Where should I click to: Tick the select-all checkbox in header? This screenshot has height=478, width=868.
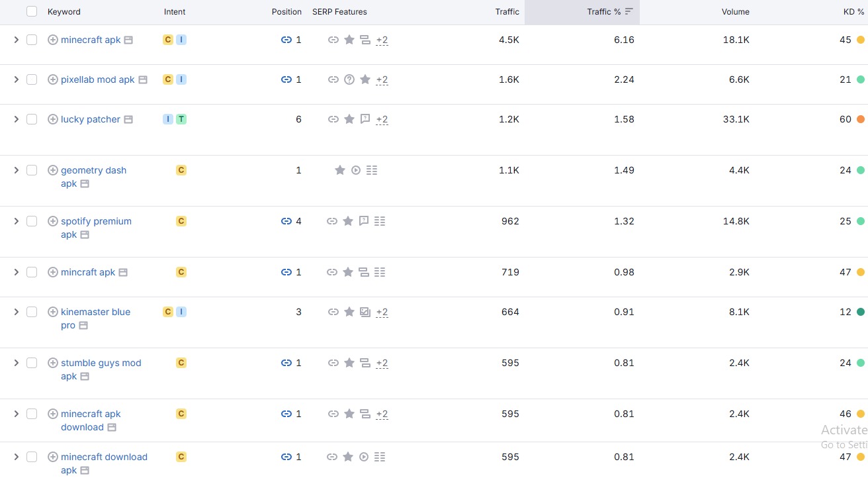(x=32, y=11)
